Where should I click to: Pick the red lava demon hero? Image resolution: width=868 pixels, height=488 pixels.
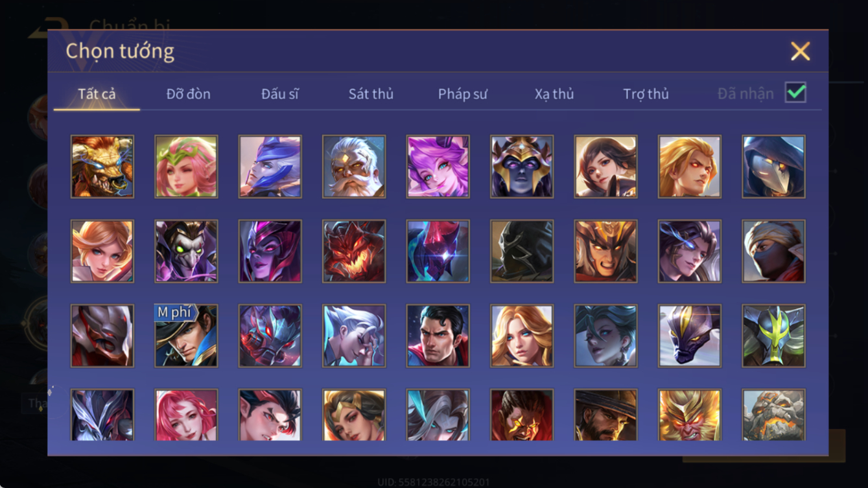[x=354, y=251]
